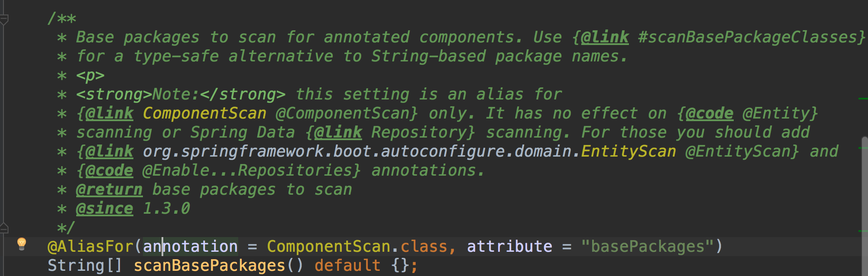This screenshot has width=868, height=276.
Task: Click the EntityScan class name in Javadoc
Action: click(x=628, y=151)
